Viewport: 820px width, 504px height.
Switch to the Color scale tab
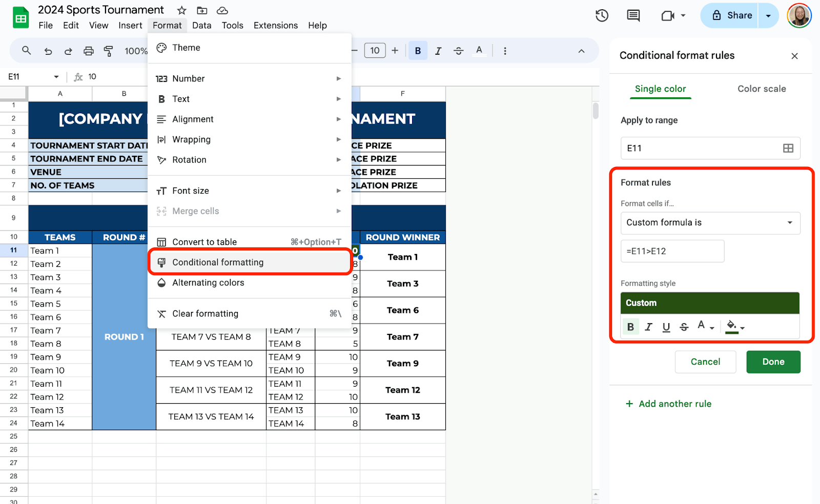761,89
